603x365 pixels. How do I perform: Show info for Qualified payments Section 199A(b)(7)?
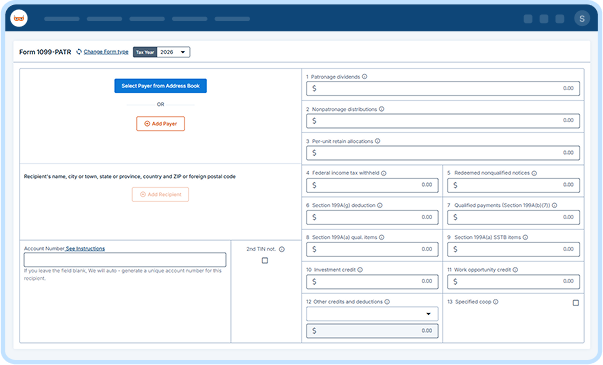tap(554, 205)
